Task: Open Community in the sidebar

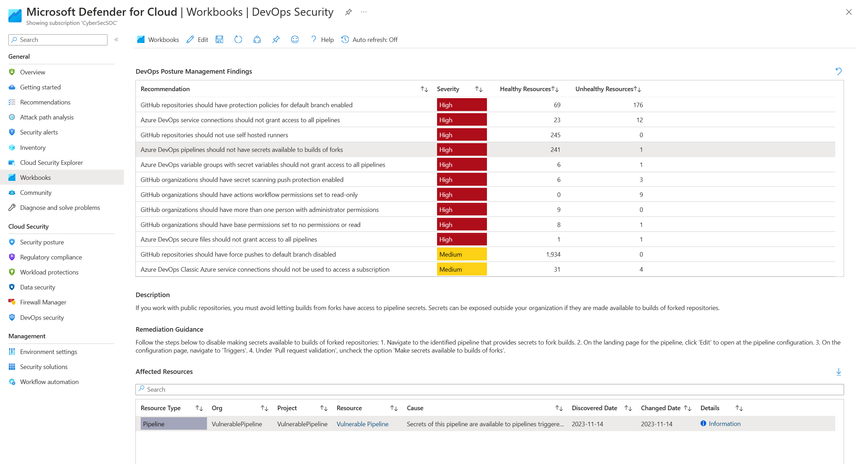Action: point(36,193)
